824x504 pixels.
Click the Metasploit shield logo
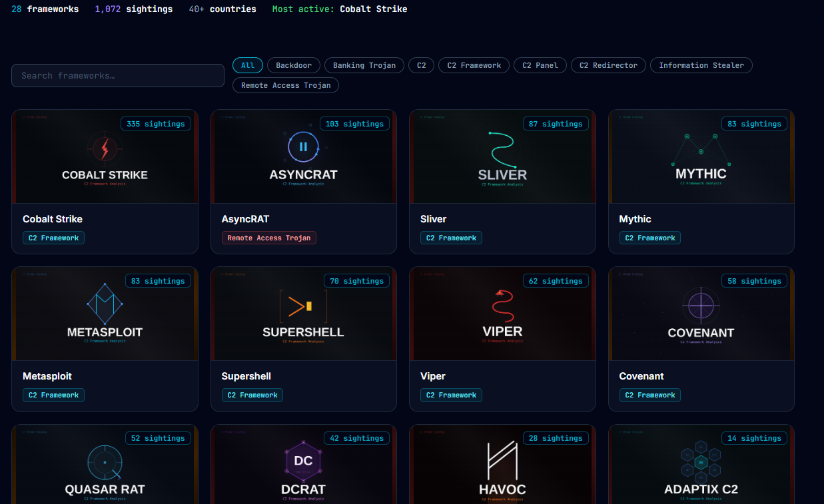tap(105, 304)
